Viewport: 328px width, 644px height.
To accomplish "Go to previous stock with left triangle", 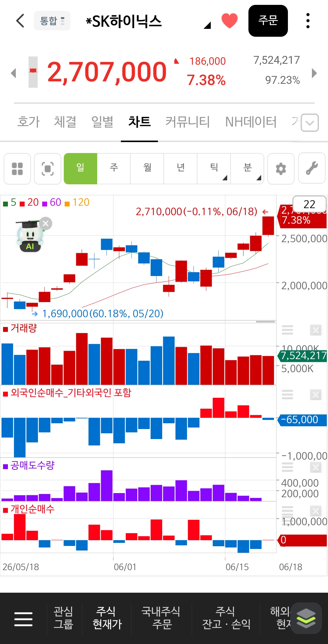I will [x=13, y=73].
